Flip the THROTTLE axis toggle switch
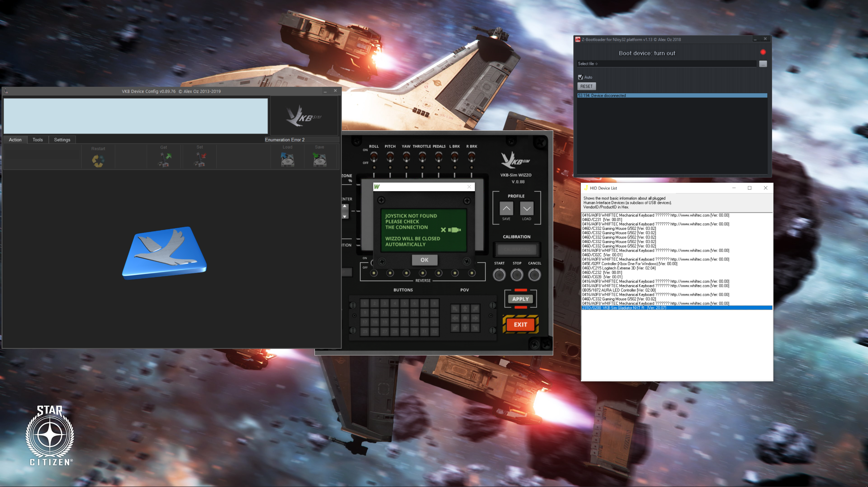This screenshot has width=868, height=487. 422,157
